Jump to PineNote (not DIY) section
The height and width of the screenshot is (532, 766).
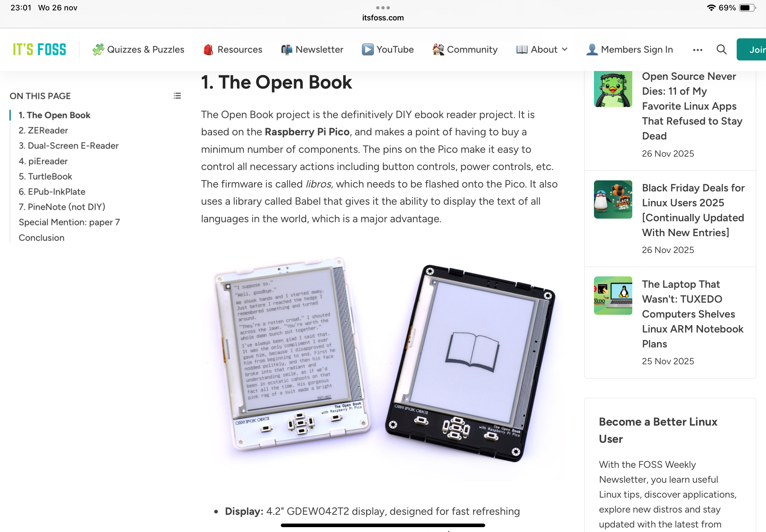[62, 207]
